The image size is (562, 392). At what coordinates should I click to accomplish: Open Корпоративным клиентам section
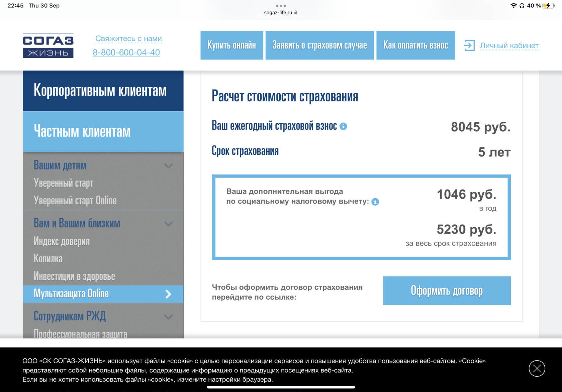tap(103, 91)
